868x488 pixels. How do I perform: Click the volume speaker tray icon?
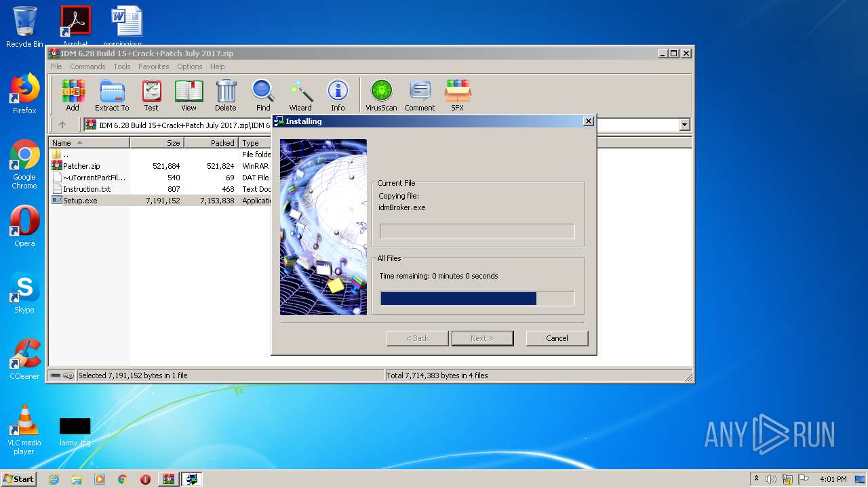(771, 479)
